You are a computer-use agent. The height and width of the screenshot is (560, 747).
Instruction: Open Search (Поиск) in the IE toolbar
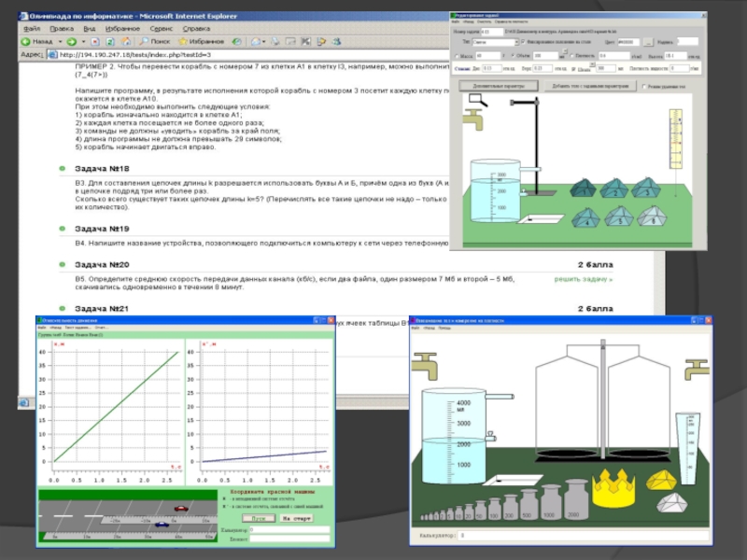(155, 41)
